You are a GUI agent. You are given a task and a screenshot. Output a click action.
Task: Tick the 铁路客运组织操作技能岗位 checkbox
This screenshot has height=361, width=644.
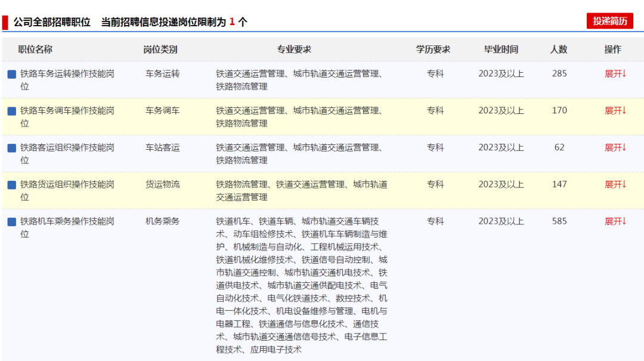tap(11, 148)
